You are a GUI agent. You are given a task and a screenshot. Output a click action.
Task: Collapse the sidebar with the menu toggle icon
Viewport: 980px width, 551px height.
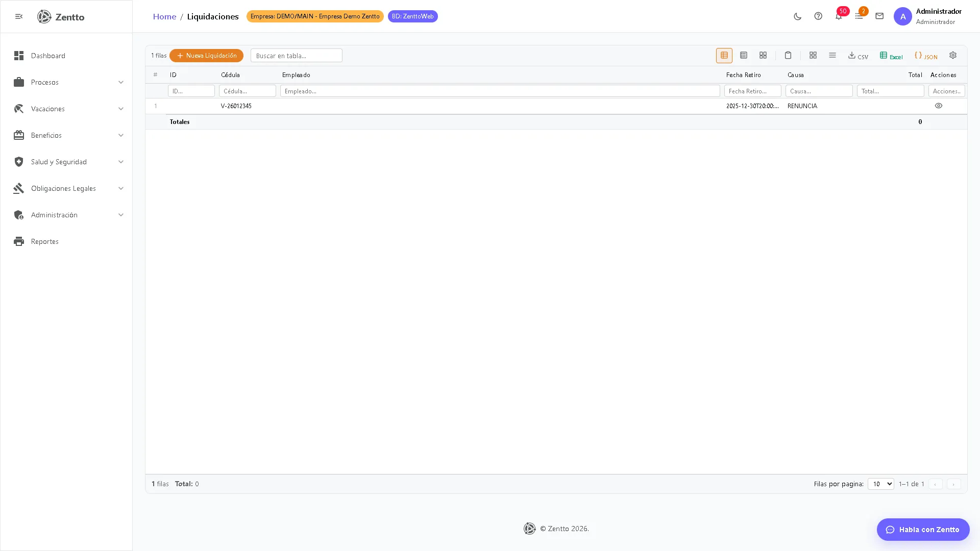19,17
